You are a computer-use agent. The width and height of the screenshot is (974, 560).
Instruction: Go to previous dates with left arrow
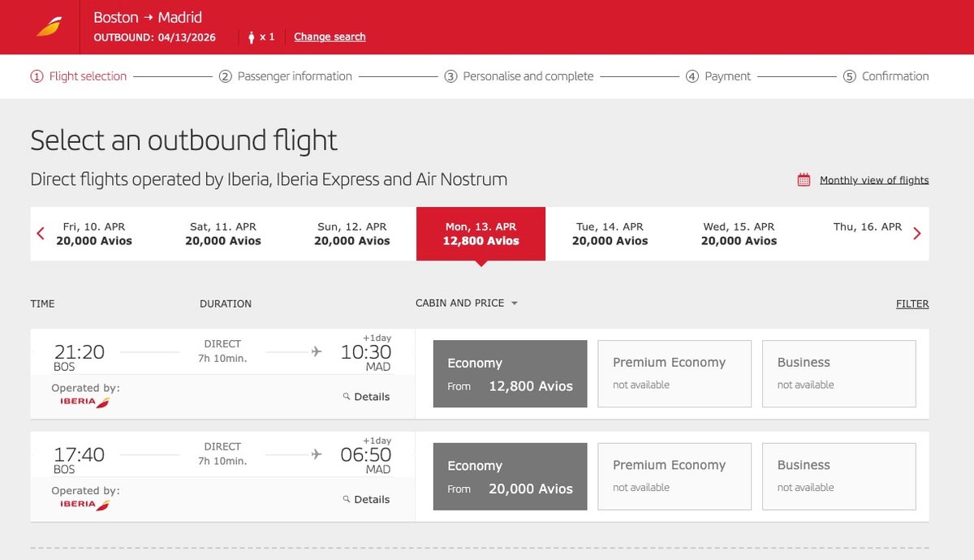point(41,234)
